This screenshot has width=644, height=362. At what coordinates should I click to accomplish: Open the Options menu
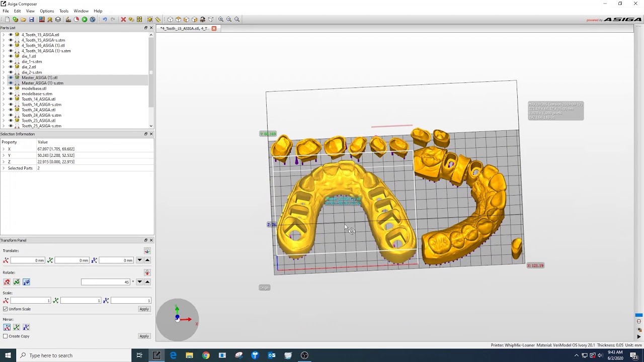tap(47, 11)
